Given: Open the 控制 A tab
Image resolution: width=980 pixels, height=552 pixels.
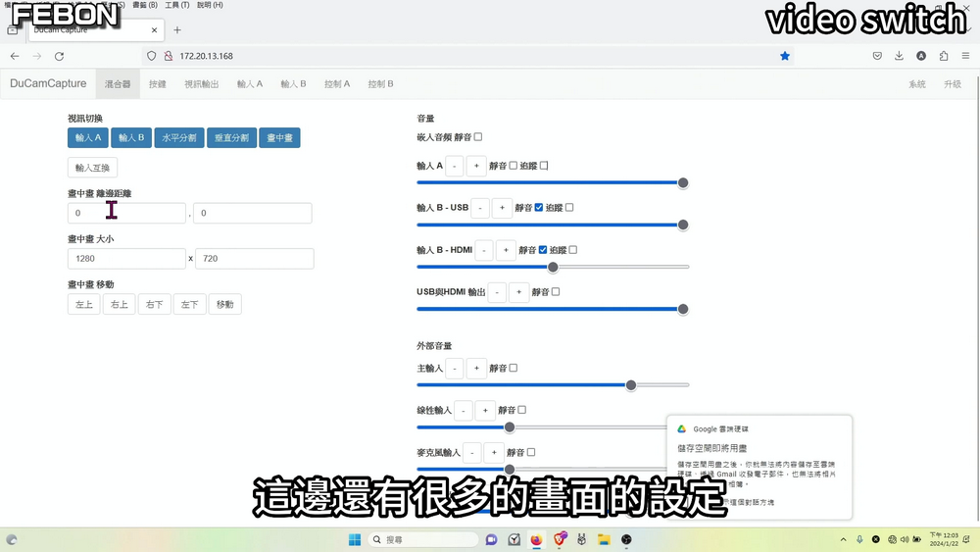Looking at the screenshot, I should pyautogui.click(x=337, y=83).
